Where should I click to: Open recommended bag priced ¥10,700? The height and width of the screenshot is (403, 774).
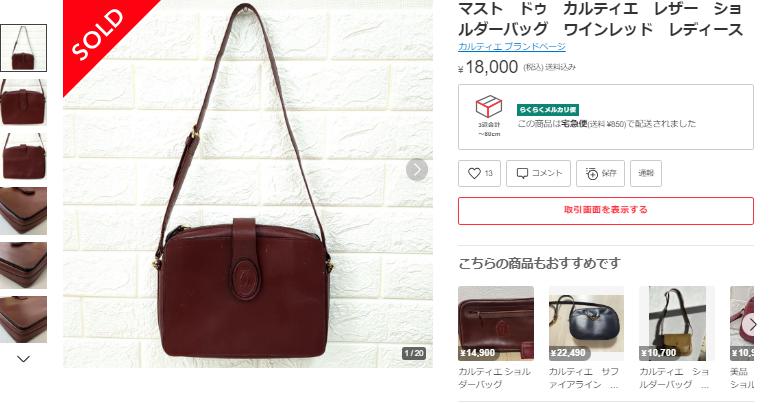(x=677, y=323)
